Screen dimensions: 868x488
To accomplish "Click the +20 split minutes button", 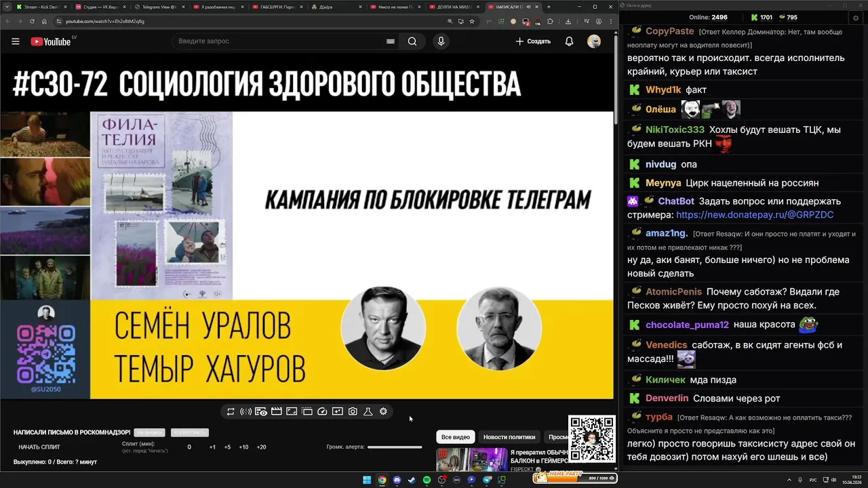I will [x=261, y=447].
